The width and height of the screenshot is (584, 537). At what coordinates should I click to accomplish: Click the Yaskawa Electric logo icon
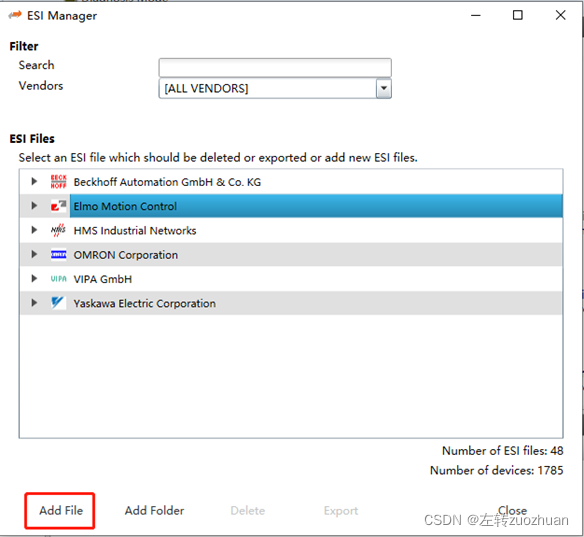(58, 303)
